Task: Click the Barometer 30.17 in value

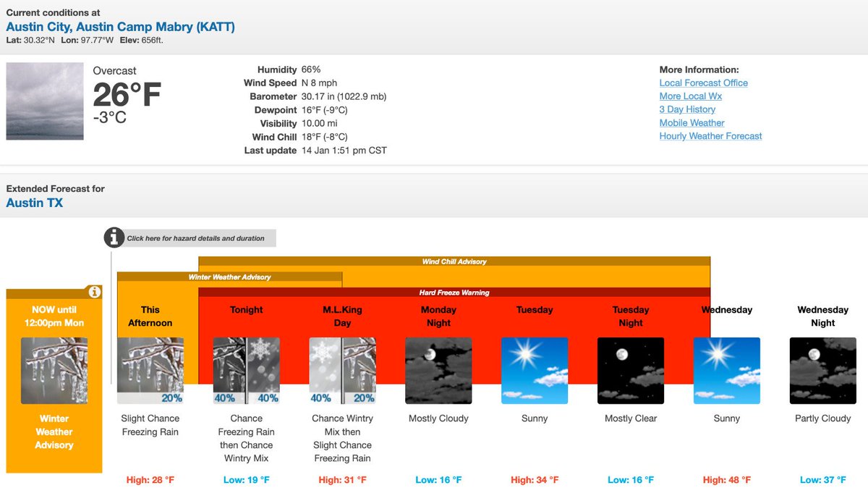Action: pos(344,96)
